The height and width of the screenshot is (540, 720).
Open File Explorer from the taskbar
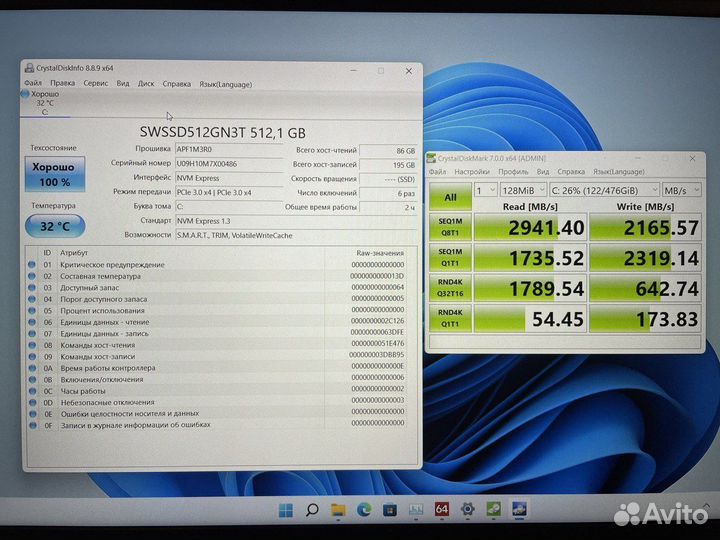[x=338, y=510]
